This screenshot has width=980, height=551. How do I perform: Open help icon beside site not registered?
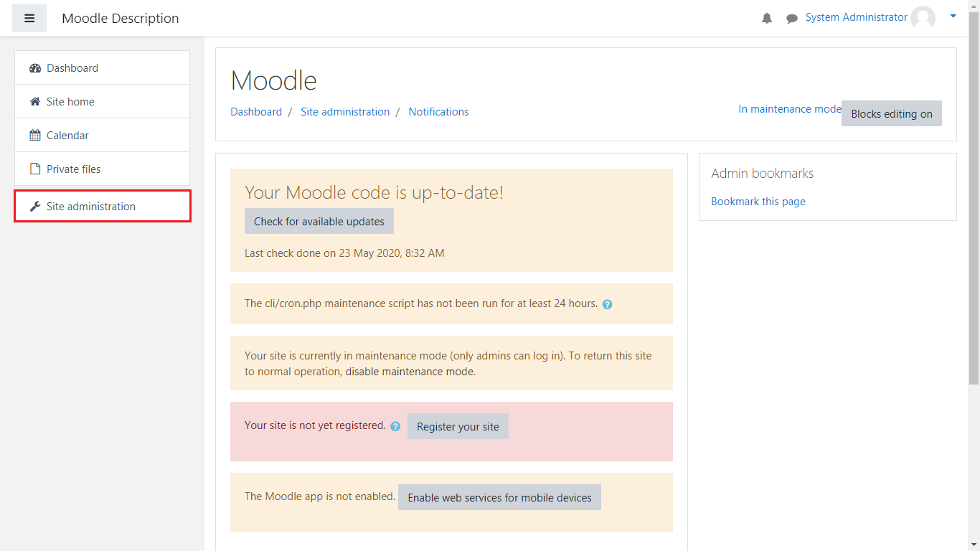coord(395,426)
